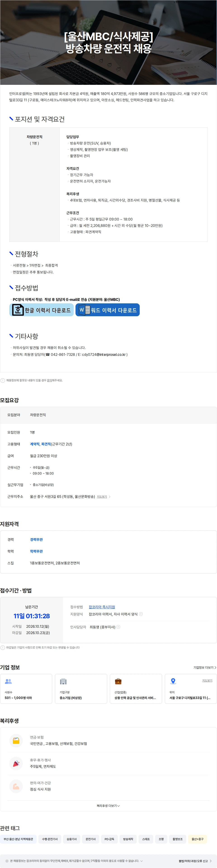This screenshot has height=868, width=217.
Task: Click info icon beside 마감일 notice
Action: [x=3, y=648]
